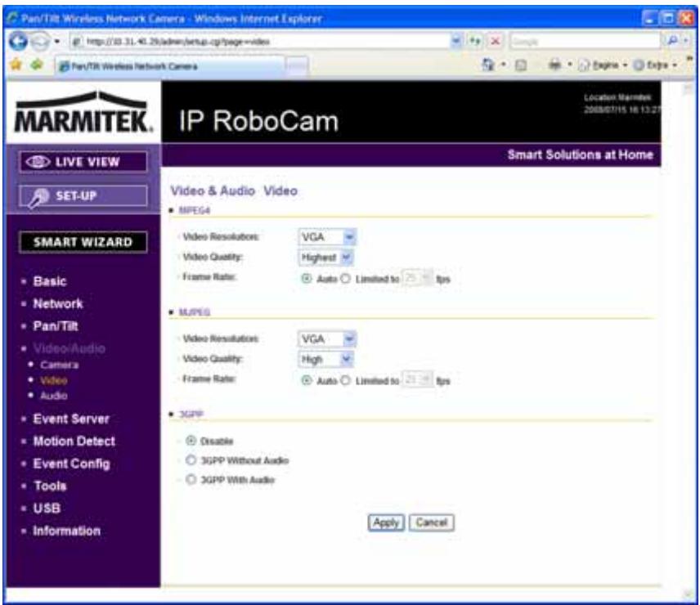Image resolution: width=700 pixels, height=605 pixels.
Task: Click the RSS feeds toolbar icon
Action: [521, 65]
